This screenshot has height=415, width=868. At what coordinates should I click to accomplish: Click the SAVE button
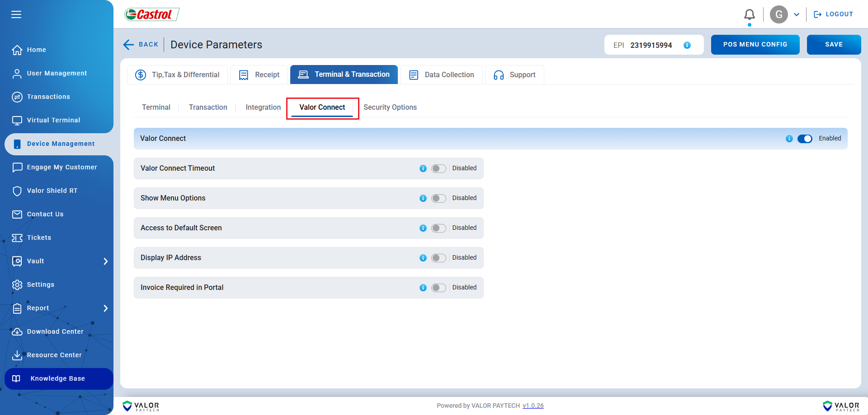click(x=834, y=45)
